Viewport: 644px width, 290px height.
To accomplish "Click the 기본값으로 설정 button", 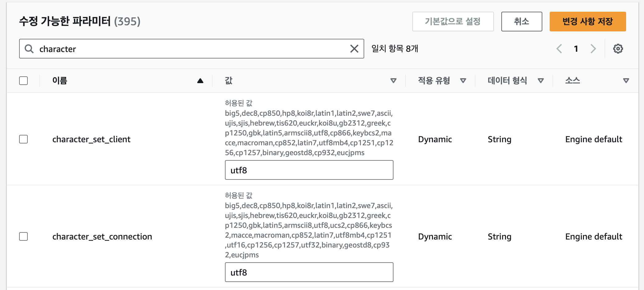I will [x=453, y=22].
